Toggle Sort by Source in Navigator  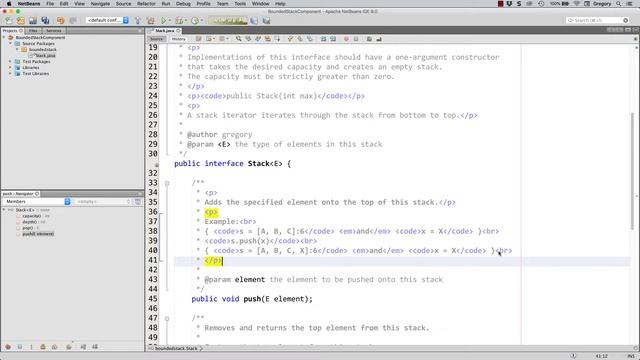(x=95, y=347)
